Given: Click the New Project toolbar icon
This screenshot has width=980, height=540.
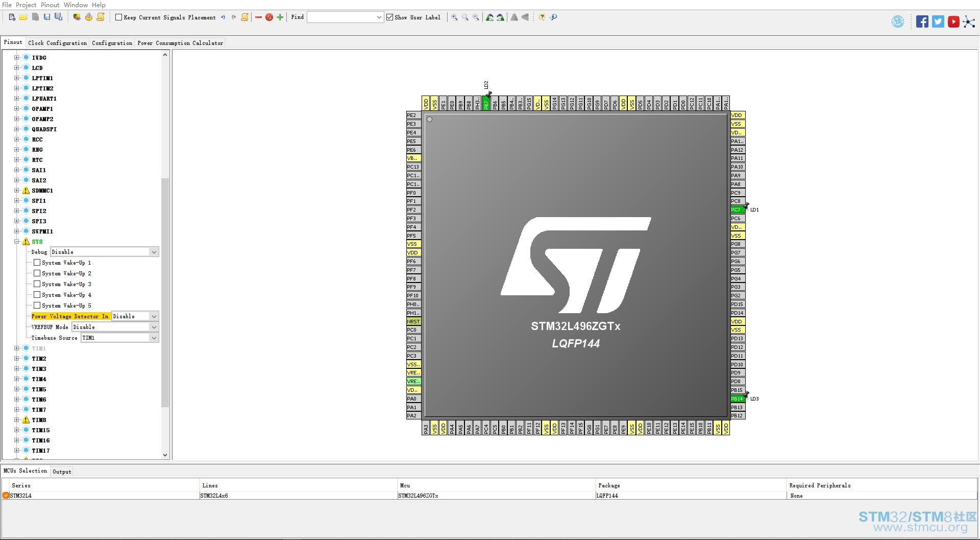Looking at the screenshot, I should [x=12, y=17].
